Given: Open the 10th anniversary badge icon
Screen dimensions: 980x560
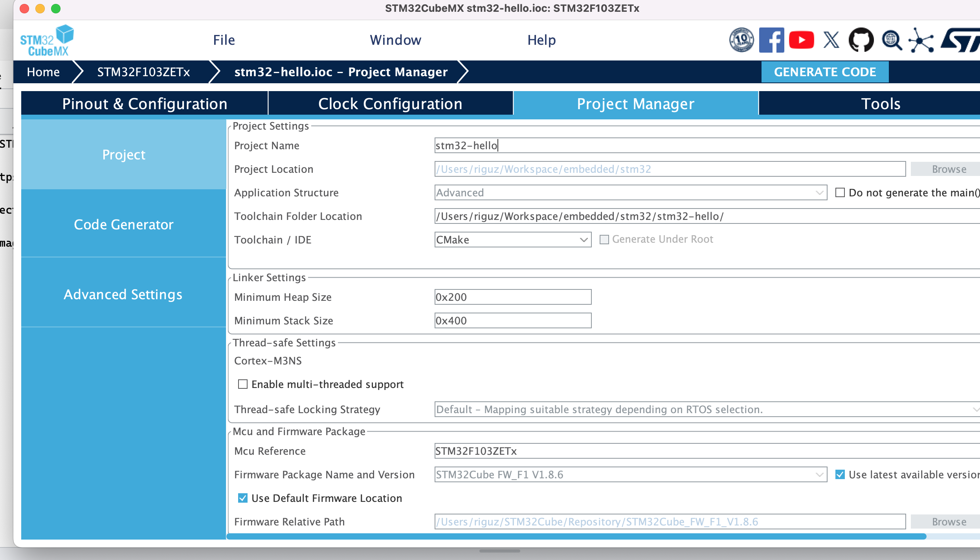Looking at the screenshot, I should coord(741,40).
